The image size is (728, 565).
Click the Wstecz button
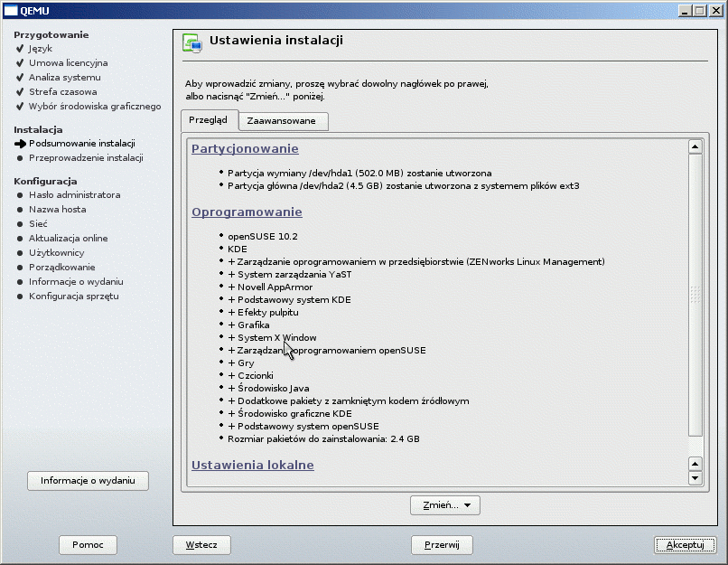pyautogui.click(x=201, y=545)
